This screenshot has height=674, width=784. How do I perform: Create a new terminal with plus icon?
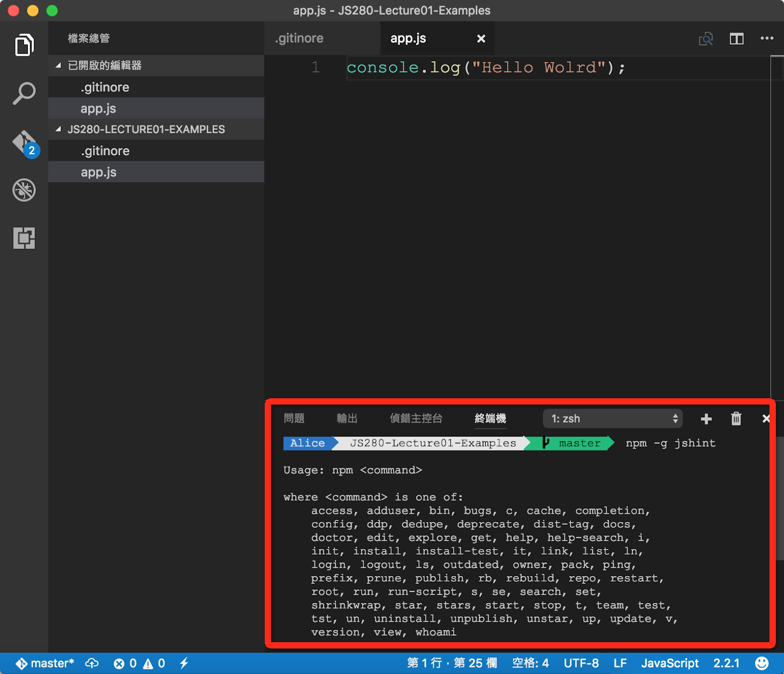706,419
